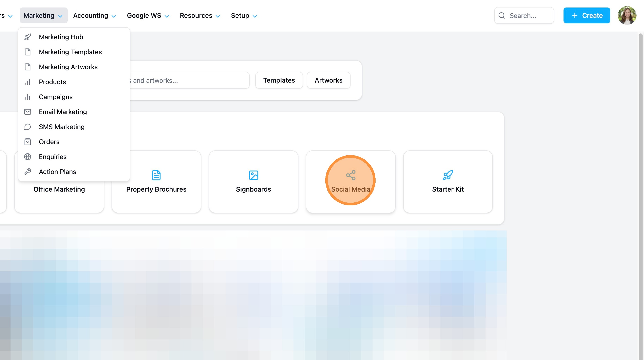
Task: Open the Starter Kit category card
Action: click(448, 182)
